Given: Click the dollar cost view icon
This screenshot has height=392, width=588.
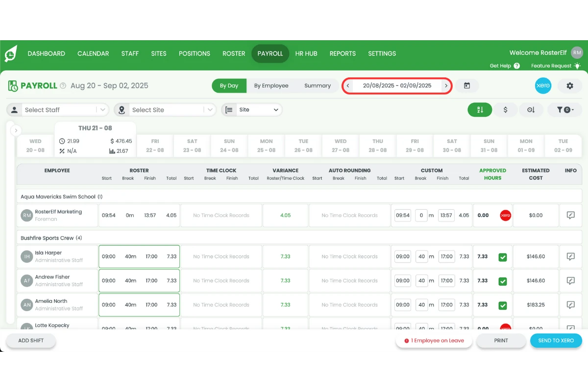Looking at the screenshot, I should [x=506, y=110].
